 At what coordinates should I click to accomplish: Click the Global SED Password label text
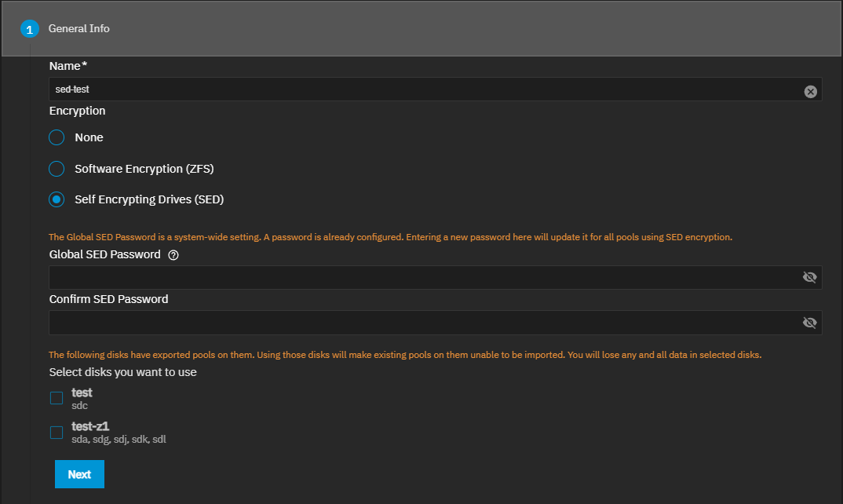[104, 254]
